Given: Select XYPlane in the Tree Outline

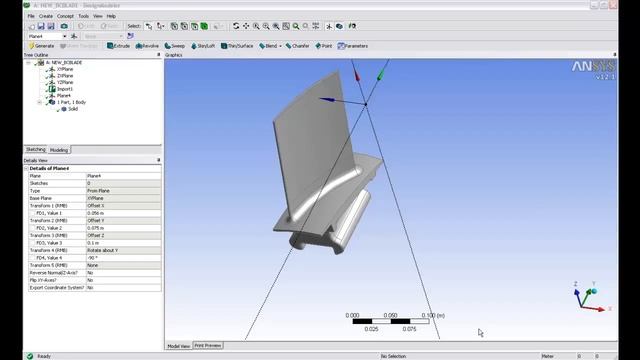Looking at the screenshot, I should [65, 69].
